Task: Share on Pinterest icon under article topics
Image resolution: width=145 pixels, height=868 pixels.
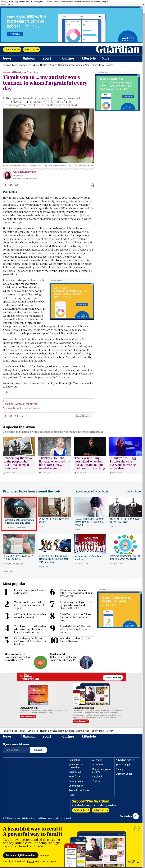Action: 27,416
